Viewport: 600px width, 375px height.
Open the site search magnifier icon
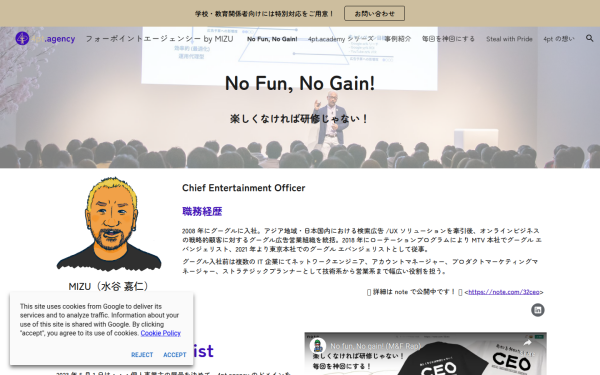point(589,38)
